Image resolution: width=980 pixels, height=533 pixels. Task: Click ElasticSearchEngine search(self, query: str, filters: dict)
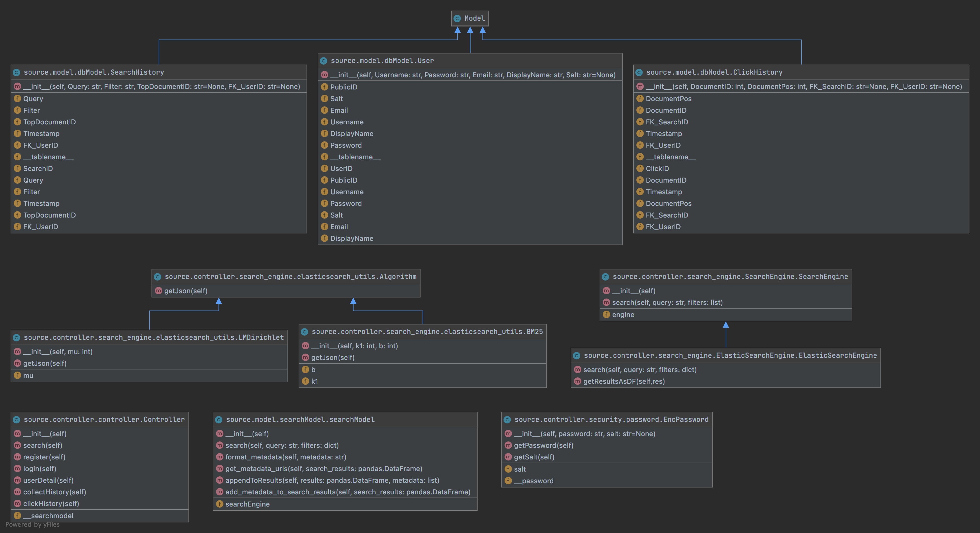(640, 369)
